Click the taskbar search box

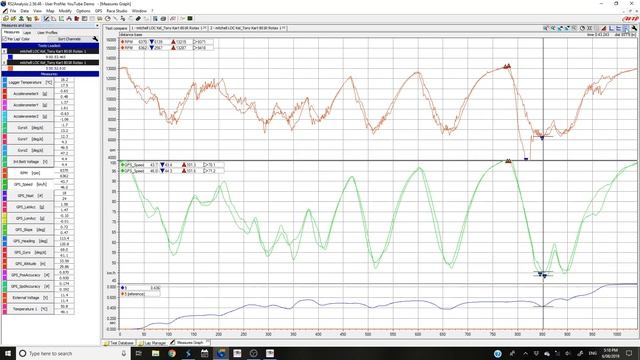[73, 353]
